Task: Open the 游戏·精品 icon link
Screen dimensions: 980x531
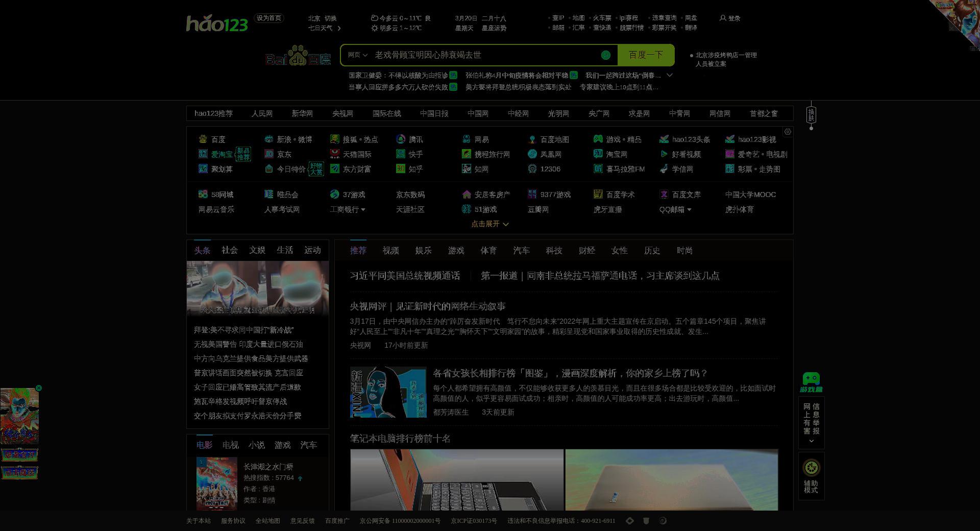Action: click(598, 139)
